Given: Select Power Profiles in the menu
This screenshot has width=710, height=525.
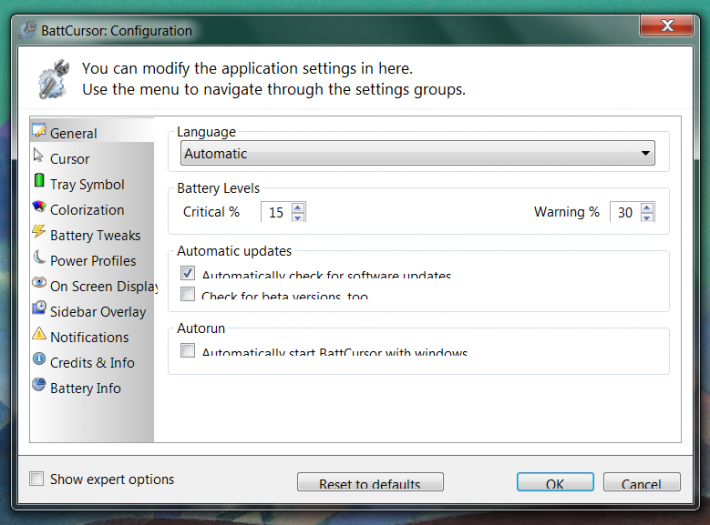Looking at the screenshot, I should (x=93, y=260).
